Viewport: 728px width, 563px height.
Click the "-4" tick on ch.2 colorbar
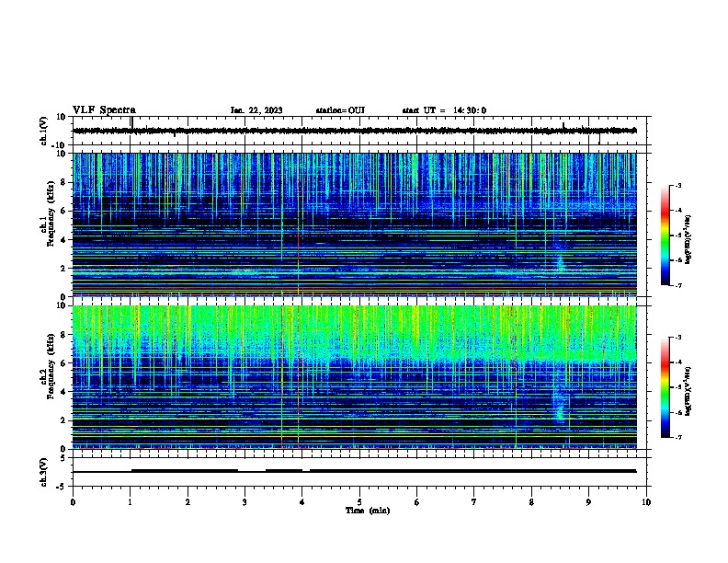tap(677, 362)
